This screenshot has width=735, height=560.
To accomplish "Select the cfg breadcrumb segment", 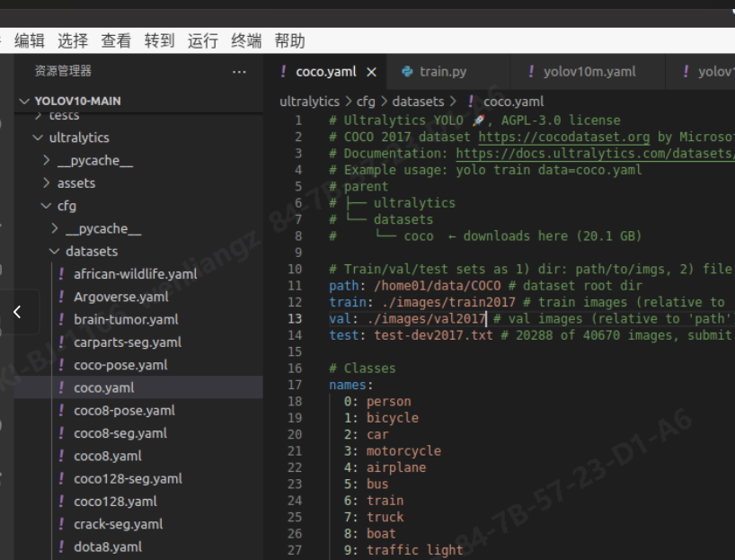I will click(366, 102).
